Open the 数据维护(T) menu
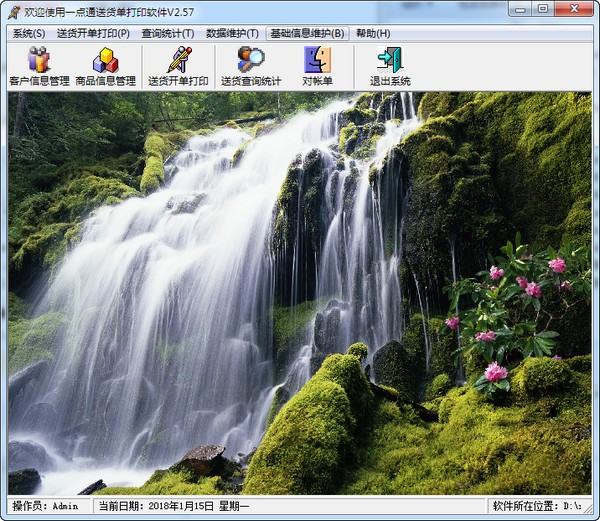Screen dimensions: 600x521 (232, 33)
